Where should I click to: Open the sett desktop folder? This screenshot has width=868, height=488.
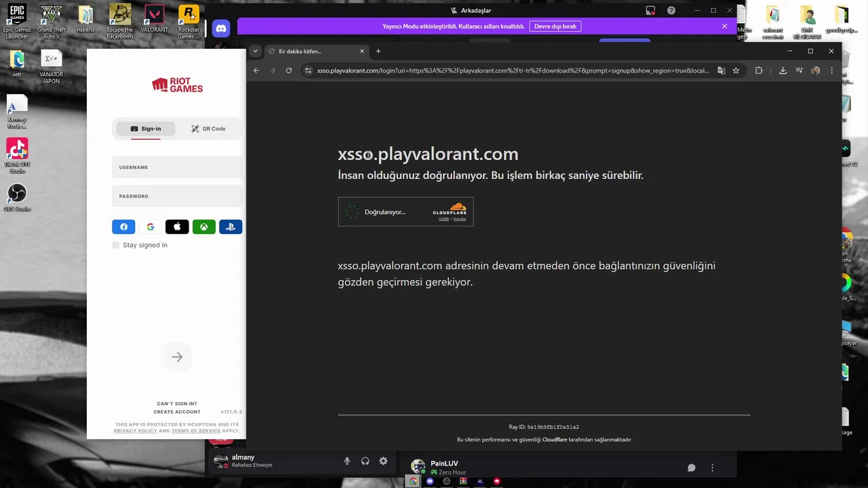[17, 64]
